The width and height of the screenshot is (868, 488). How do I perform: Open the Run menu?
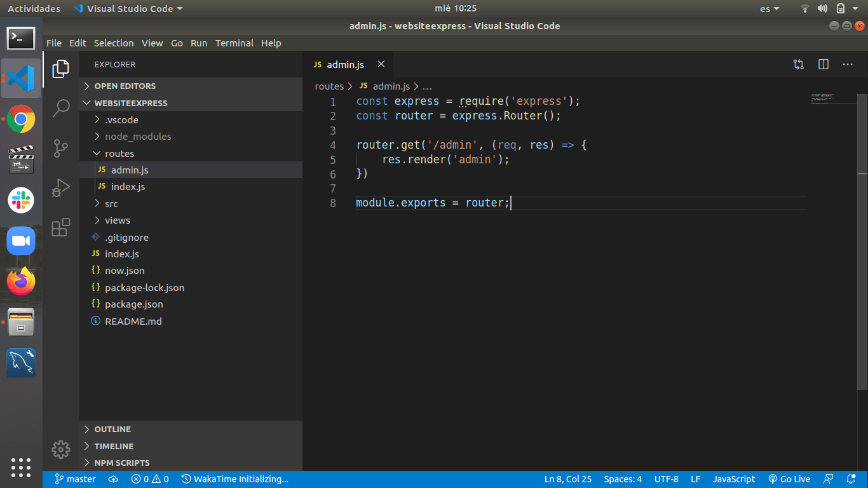[x=199, y=43]
